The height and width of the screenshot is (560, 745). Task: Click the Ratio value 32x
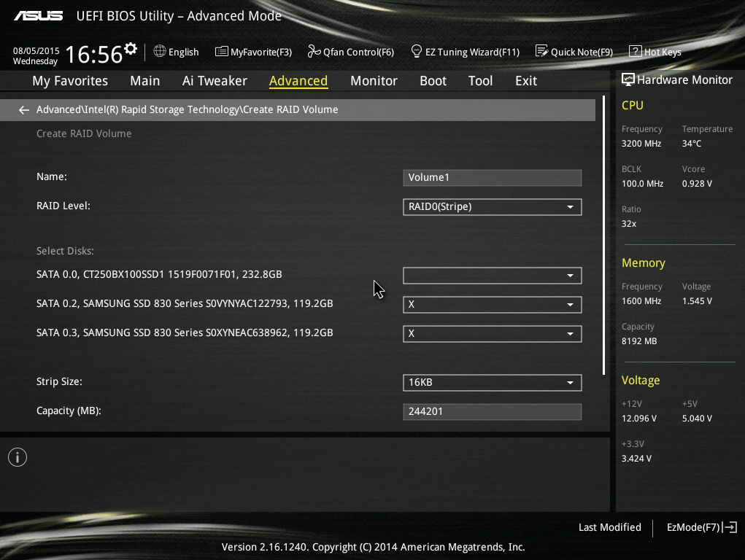(629, 224)
